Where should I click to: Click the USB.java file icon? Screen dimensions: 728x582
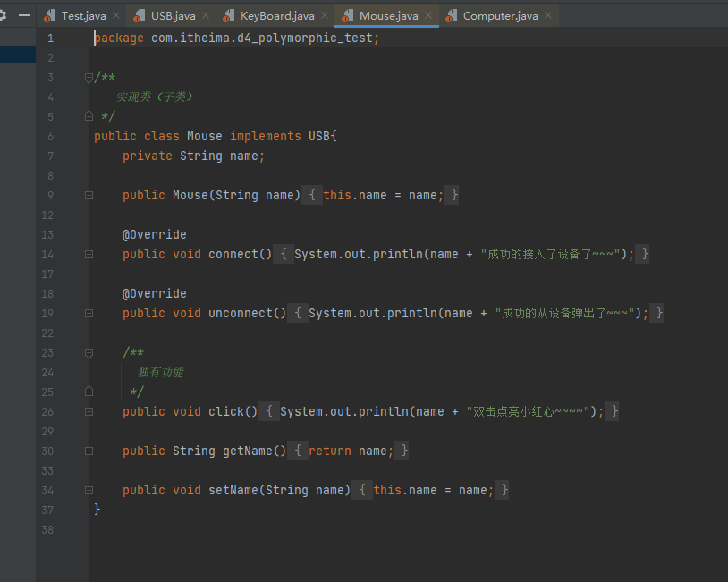[139, 16]
